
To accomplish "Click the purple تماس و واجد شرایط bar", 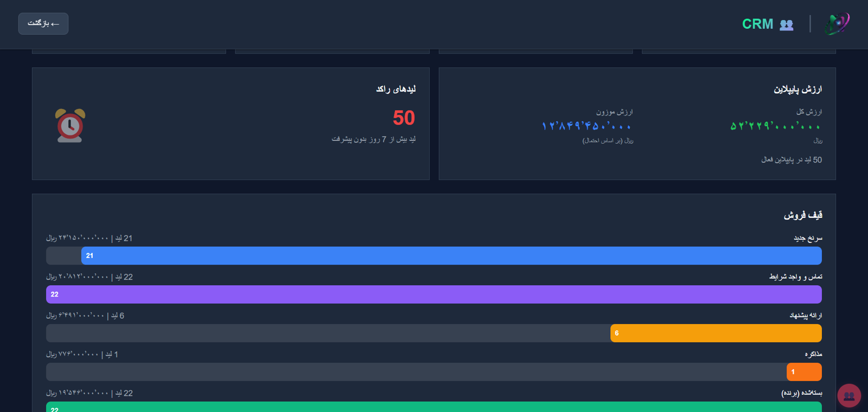I will coord(434,294).
